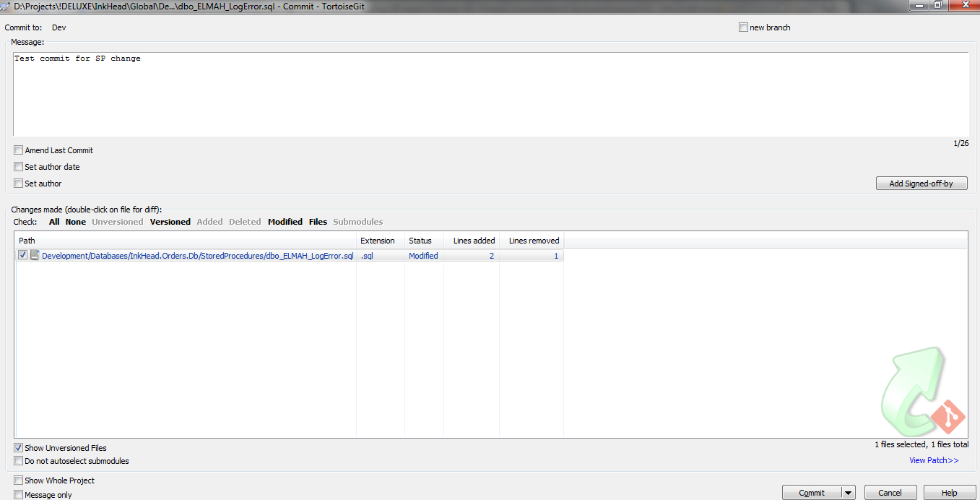Uncheck the dbo_ELMAH_LogError.sql file checkbox
This screenshot has height=500, width=980.
point(23,255)
